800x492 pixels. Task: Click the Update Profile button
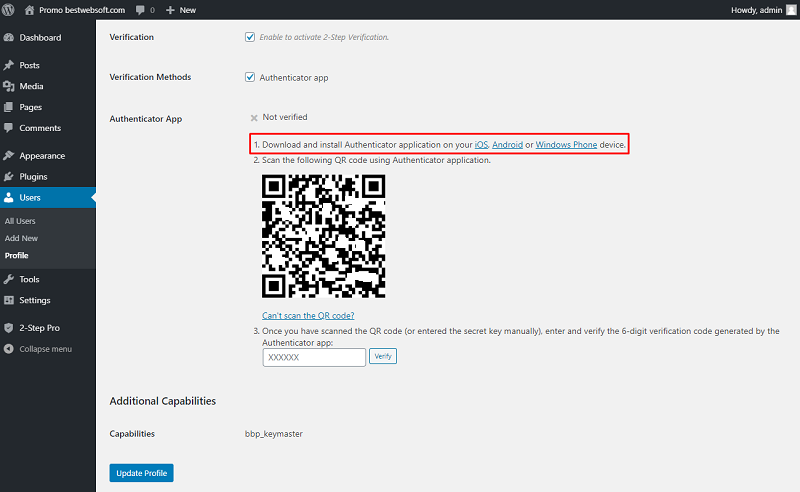(x=141, y=473)
